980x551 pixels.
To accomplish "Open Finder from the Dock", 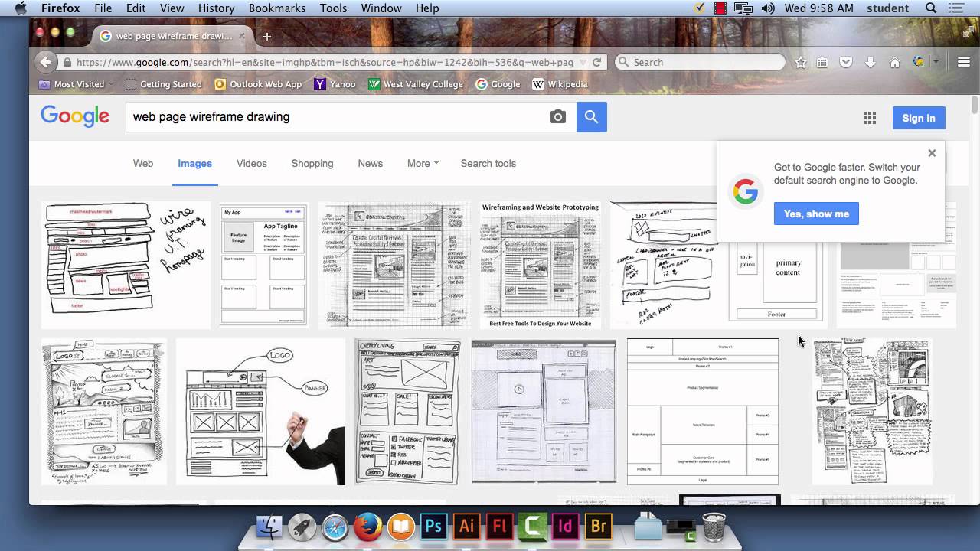I will click(269, 527).
